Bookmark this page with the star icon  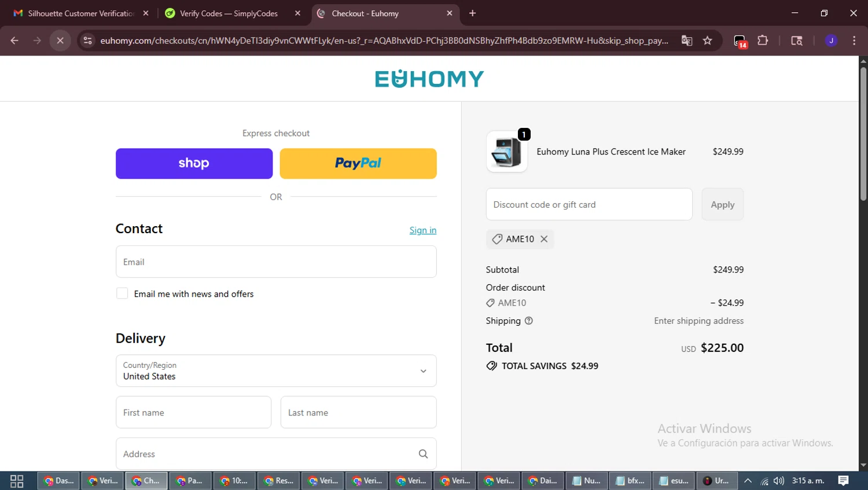click(707, 40)
